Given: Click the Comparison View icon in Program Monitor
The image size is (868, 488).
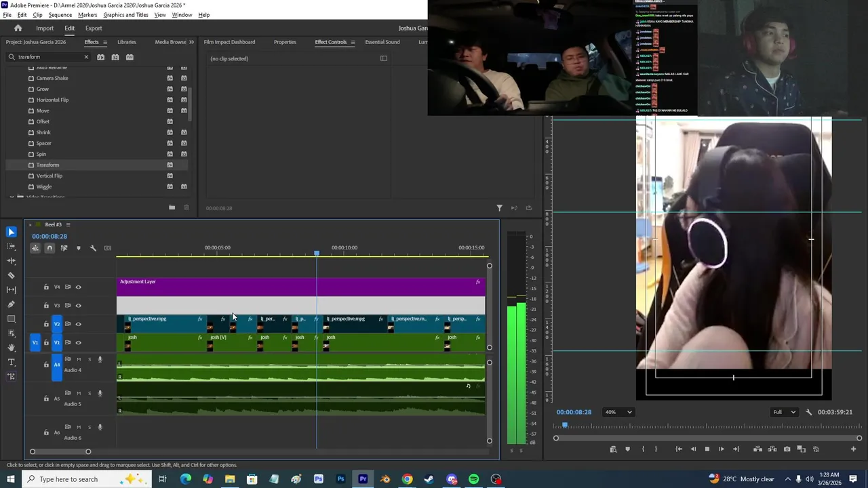Looking at the screenshot, I should point(801,449).
